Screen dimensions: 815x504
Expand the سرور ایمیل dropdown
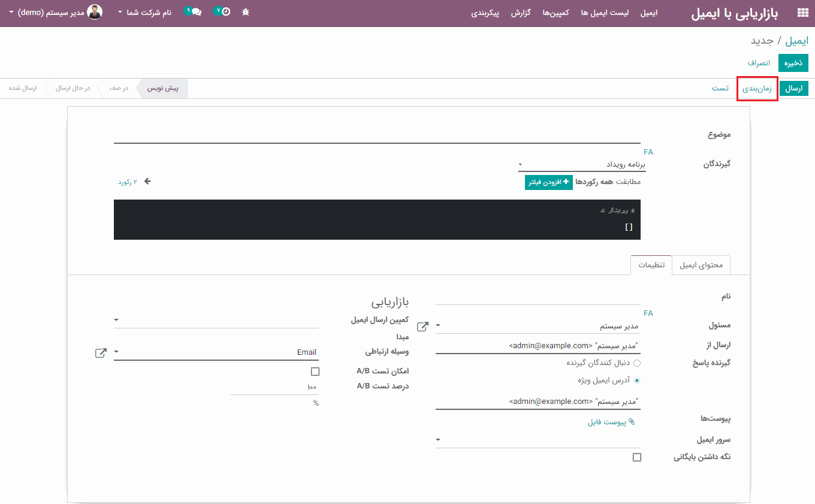438,440
